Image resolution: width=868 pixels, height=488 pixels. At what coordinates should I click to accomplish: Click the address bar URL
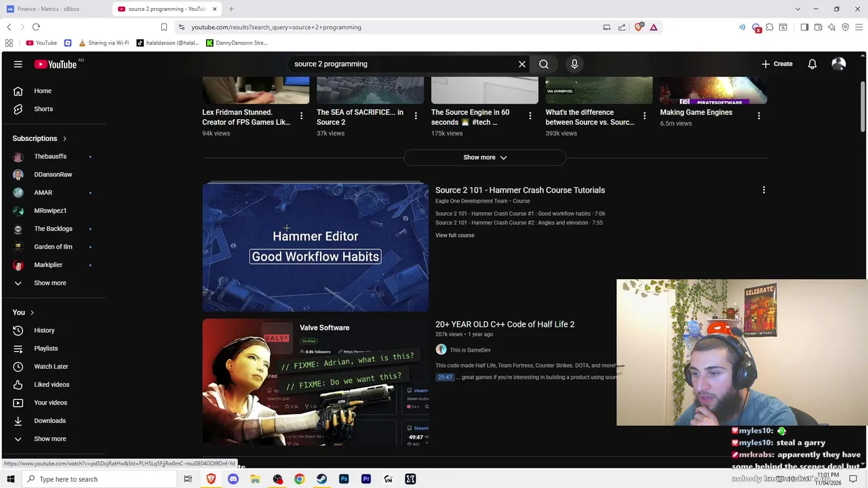click(276, 27)
